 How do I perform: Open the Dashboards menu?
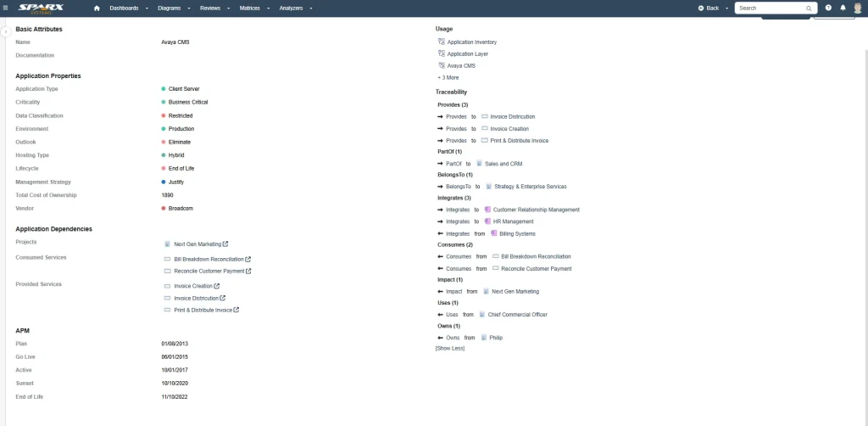pyautogui.click(x=124, y=8)
